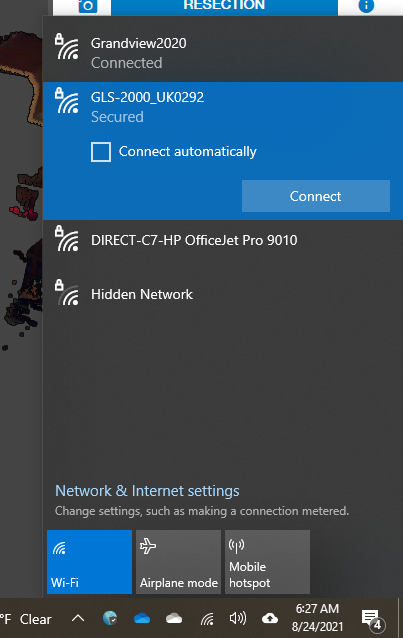Turn on Mobile hotspot tile
Screen dimensions: 403x638
pos(267,562)
